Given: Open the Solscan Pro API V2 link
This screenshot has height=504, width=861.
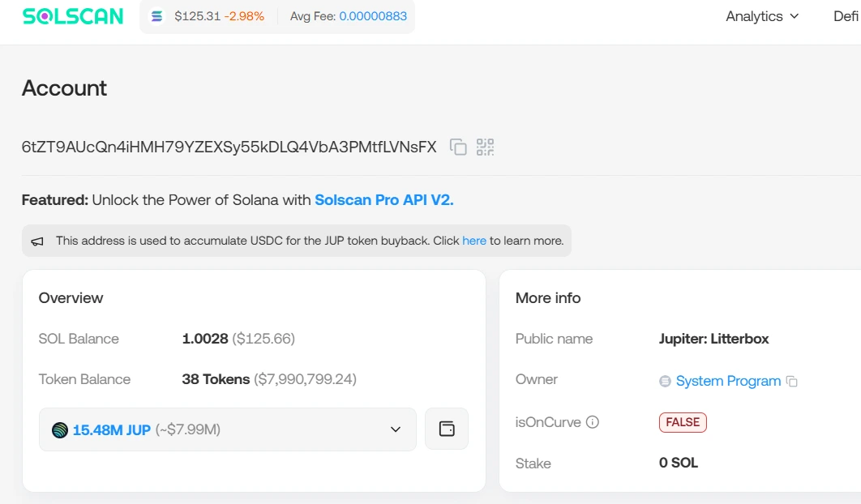Looking at the screenshot, I should pyautogui.click(x=383, y=200).
